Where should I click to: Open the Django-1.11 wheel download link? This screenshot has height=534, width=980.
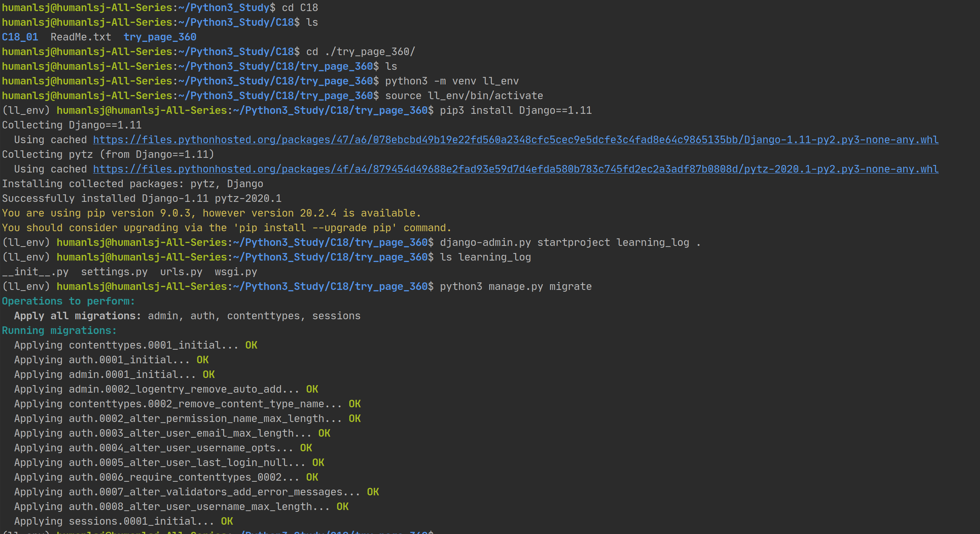(515, 140)
